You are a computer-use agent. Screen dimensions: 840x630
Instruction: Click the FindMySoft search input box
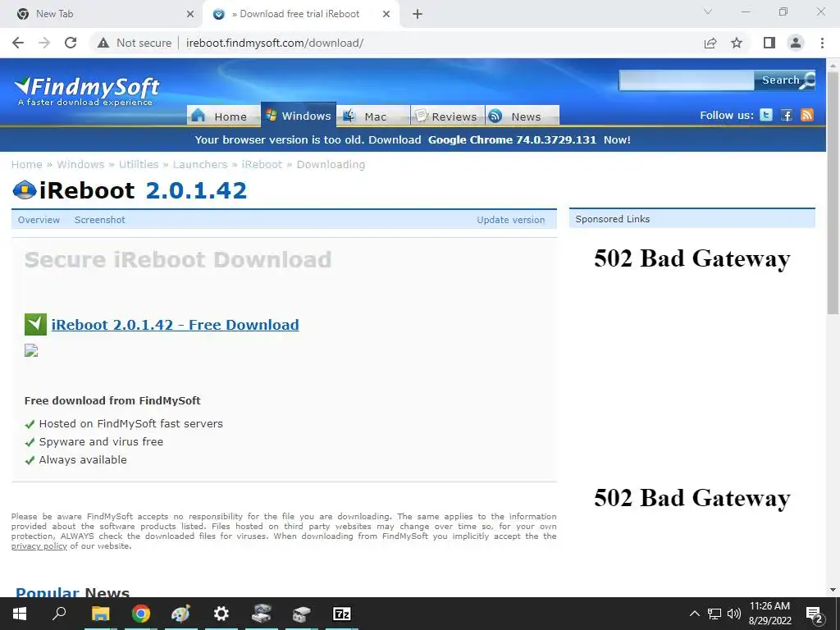click(687, 80)
